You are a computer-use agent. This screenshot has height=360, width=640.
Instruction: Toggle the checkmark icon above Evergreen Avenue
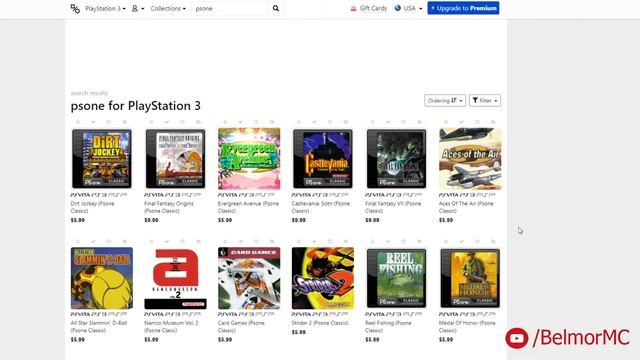241,122
